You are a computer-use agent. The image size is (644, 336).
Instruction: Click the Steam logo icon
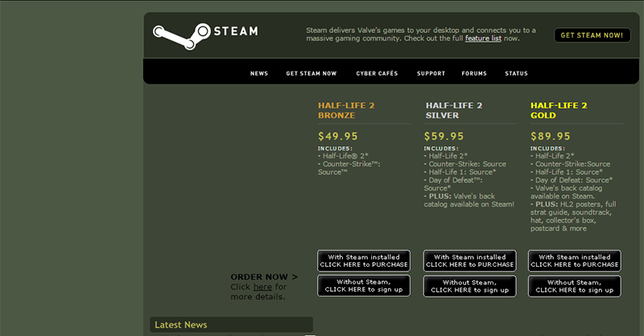pyautogui.click(x=182, y=33)
